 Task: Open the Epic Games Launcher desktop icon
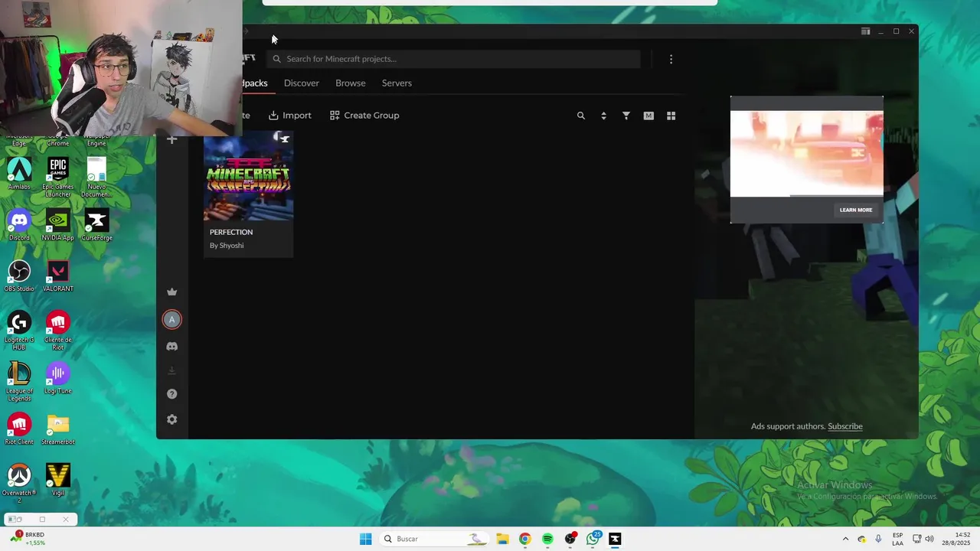pos(57,178)
